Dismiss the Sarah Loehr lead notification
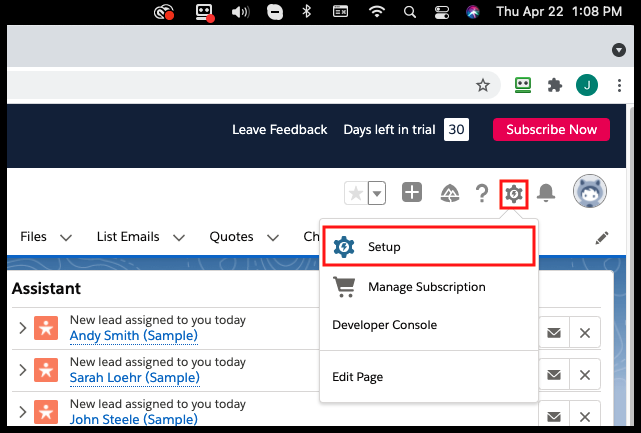Image resolution: width=641 pixels, height=433 pixels. pos(585,374)
